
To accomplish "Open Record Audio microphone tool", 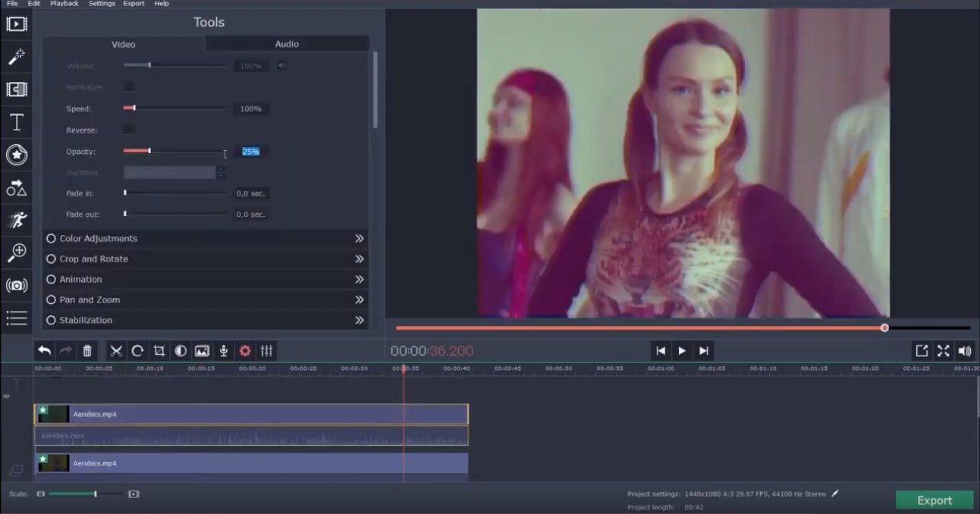I will (224, 350).
